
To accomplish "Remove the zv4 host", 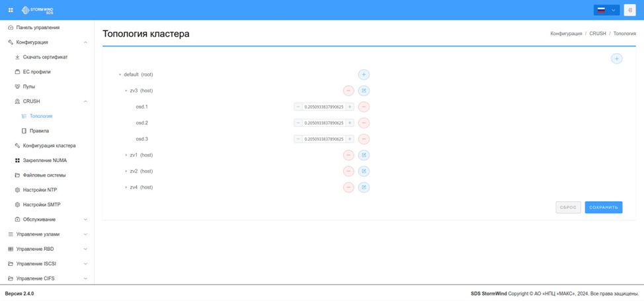I will 348,187.
